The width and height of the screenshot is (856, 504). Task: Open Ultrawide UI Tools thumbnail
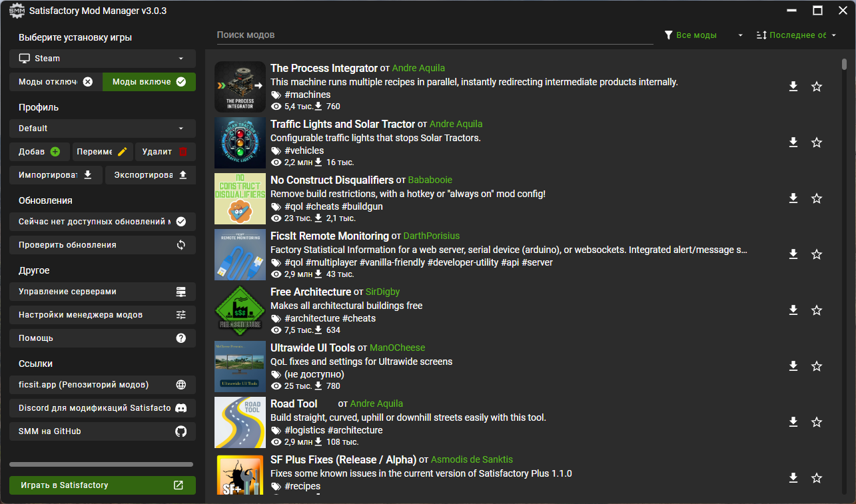click(240, 366)
